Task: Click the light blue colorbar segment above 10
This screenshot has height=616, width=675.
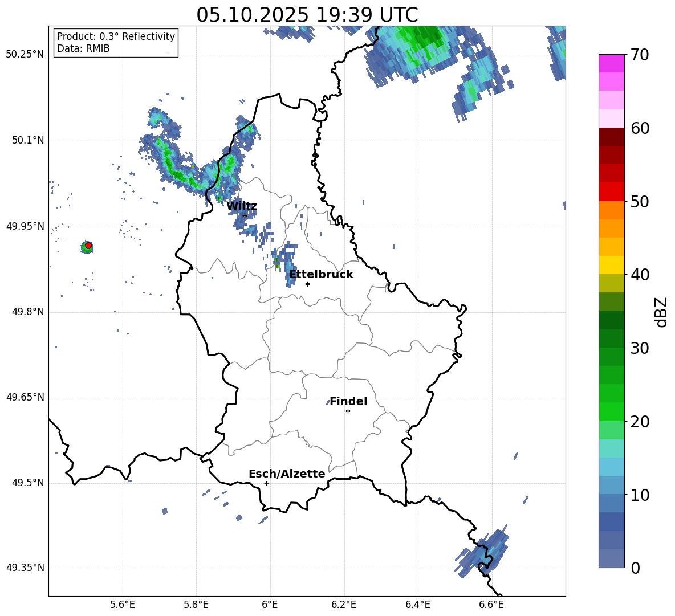Action: [611, 485]
